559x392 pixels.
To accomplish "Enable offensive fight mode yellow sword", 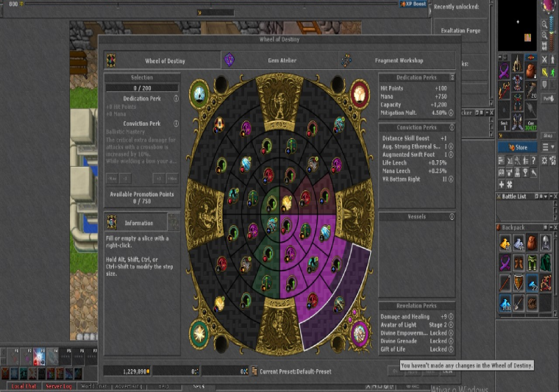I will [545, 72].
